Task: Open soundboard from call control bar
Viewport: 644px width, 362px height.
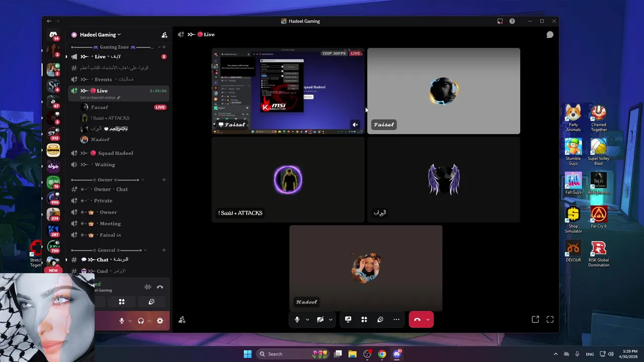Action: [380, 319]
